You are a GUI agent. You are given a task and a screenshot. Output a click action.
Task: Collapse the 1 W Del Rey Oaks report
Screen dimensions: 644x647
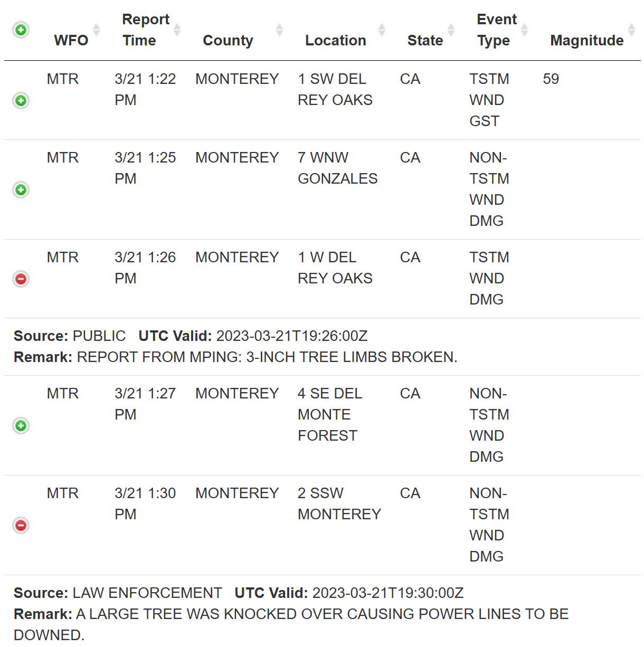coord(21,279)
